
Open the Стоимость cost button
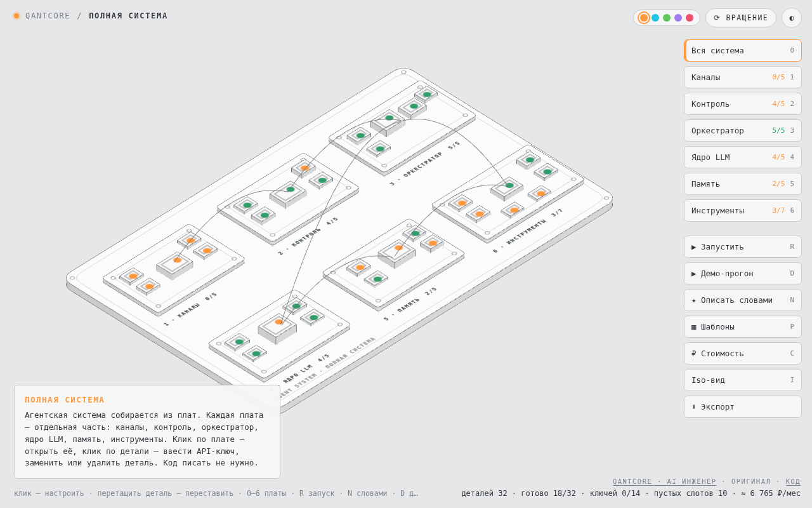[x=742, y=354]
